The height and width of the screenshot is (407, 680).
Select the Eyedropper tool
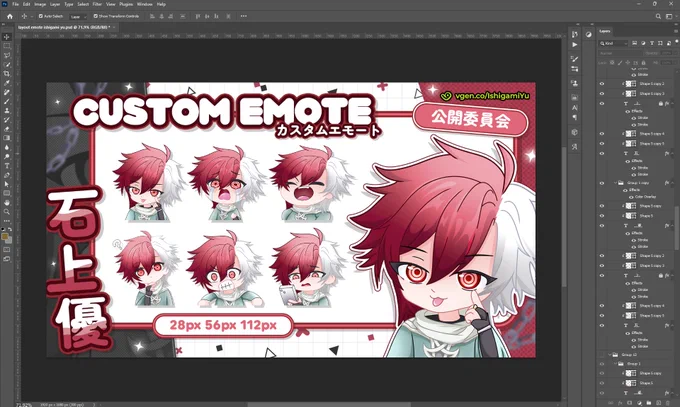(7, 83)
